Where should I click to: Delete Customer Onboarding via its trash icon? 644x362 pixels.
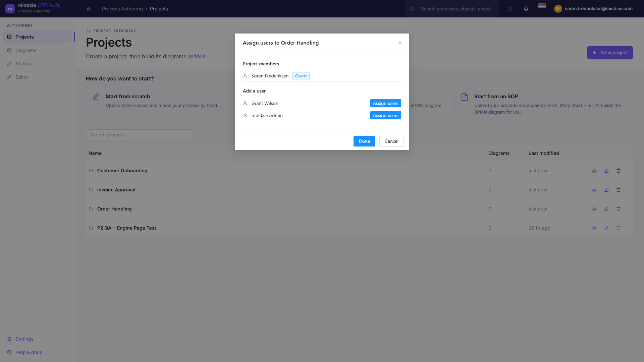click(x=619, y=171)
